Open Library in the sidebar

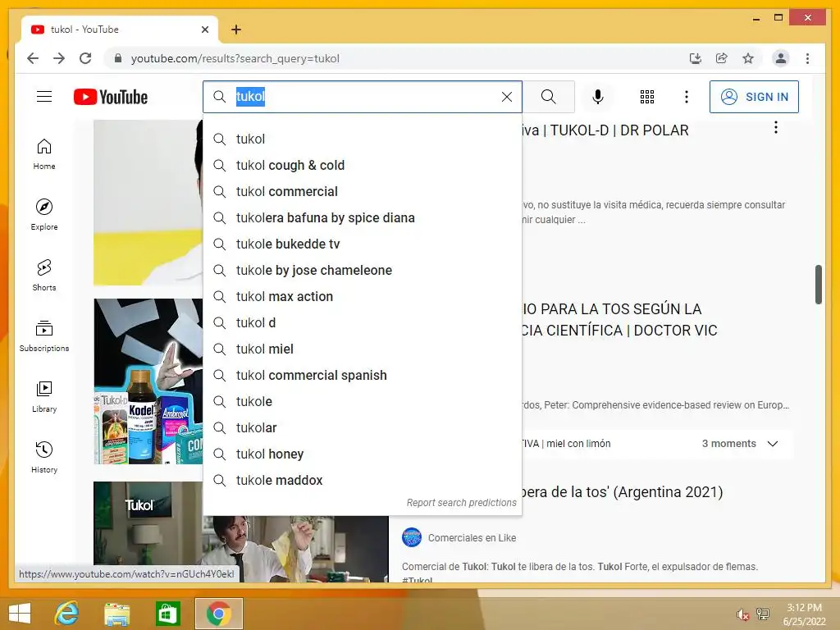[44, 396]
